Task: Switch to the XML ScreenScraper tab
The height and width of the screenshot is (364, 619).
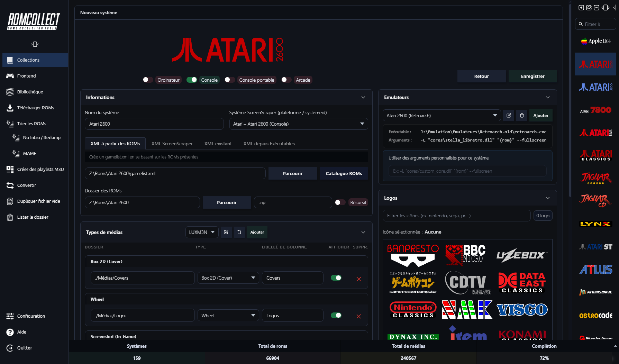Action: [172, 144]
